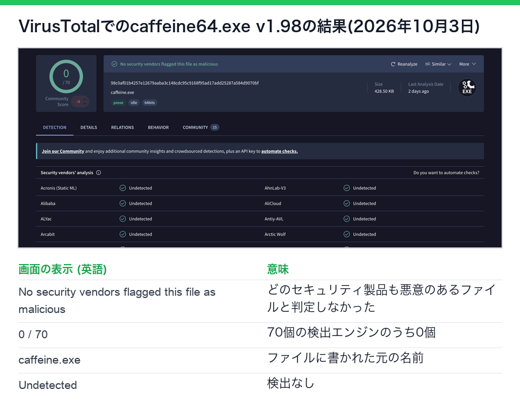Image resolution: width=520 pixels, height=420 pixels.
Task: Click info icon next to Security vendors' analysis
Action: point(98,173)
